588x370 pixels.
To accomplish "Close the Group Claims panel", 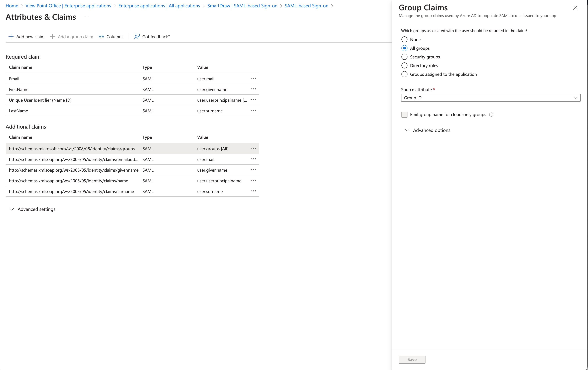I will coord(575,8).
